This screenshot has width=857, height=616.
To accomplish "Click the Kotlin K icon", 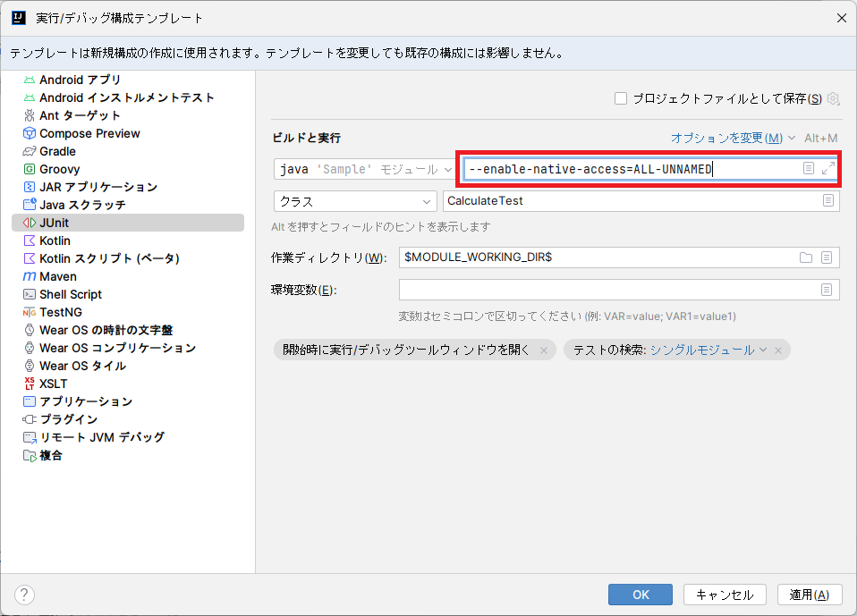I will [x=30, y=240].
